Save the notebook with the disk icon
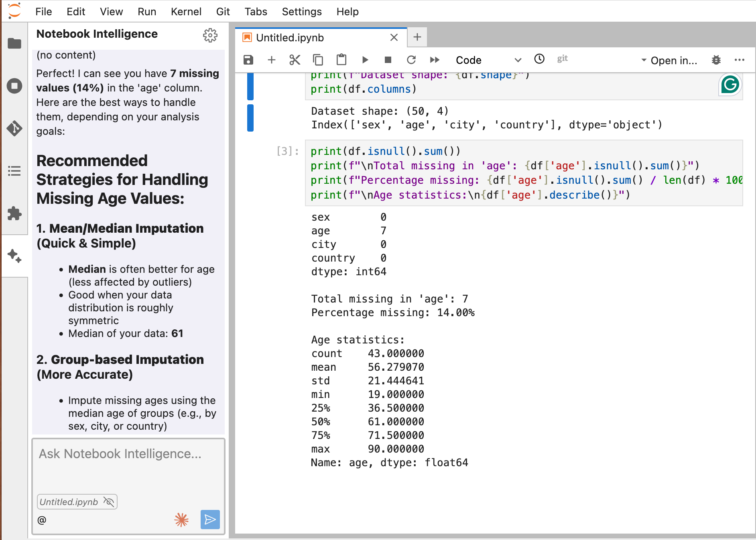This screenshot has width=756, height=540. pyautogui.click(x=248, y=60)
